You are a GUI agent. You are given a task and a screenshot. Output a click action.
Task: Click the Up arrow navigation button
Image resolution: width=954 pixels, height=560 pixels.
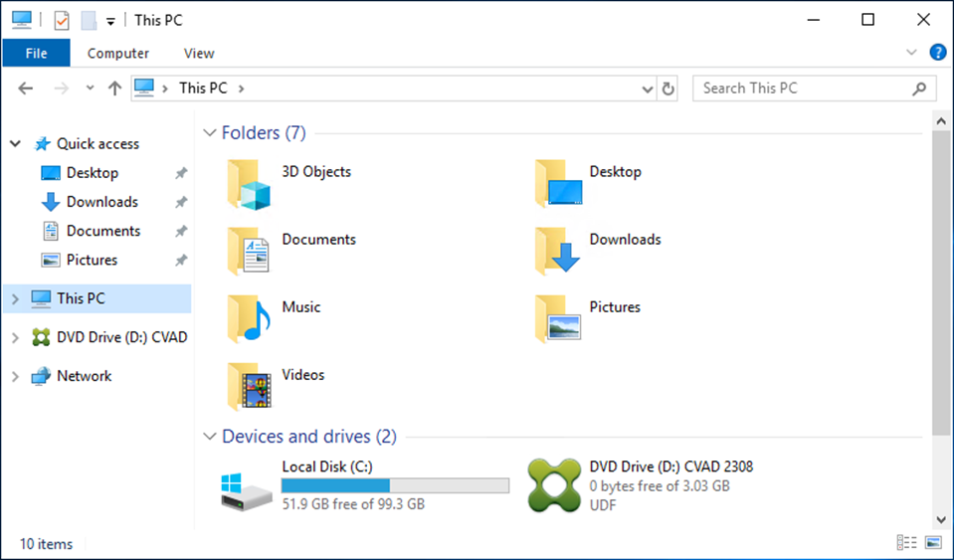pos(114,89)
